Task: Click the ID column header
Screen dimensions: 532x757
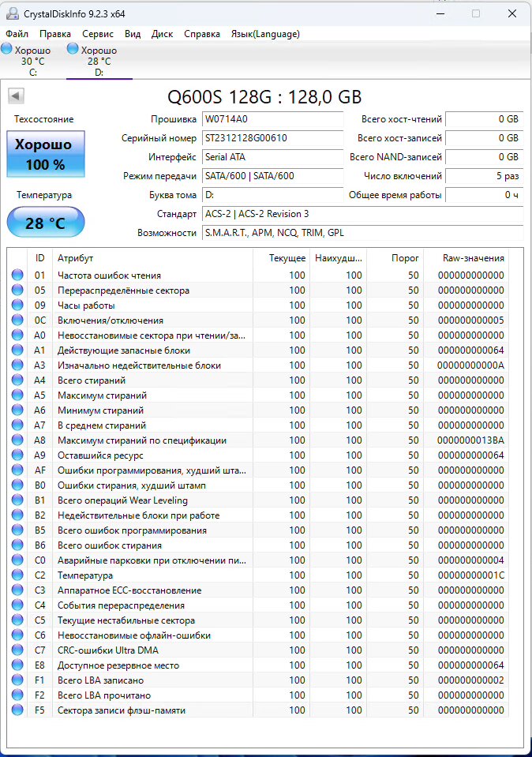Action: [39, 258]
